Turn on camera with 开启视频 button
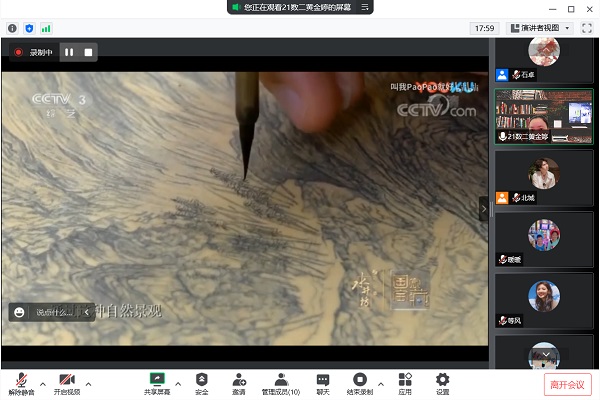 point(67,382)
